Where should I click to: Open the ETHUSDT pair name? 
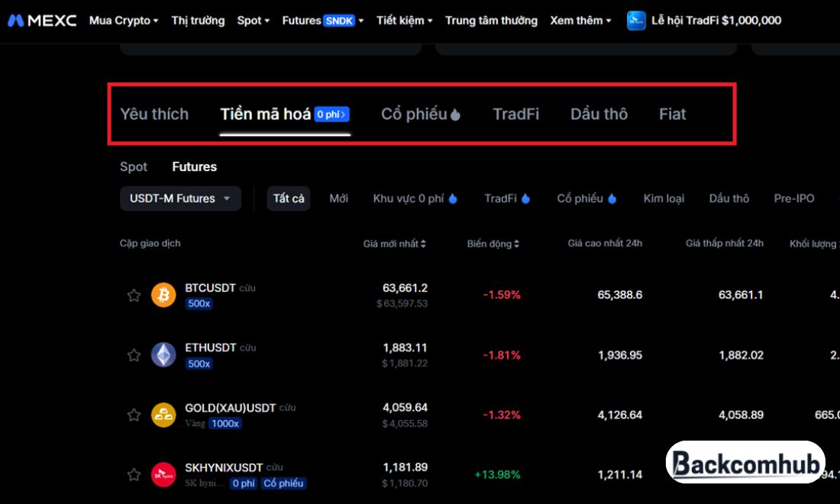tap(211, 347)
